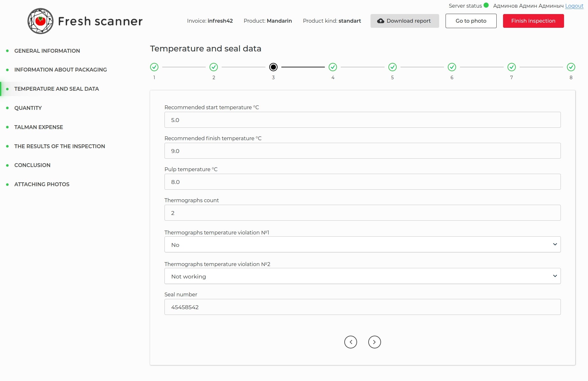The image size is (588, 381).
Task: Click the Fresh scanner tomato logo
Action: (40, 21)
